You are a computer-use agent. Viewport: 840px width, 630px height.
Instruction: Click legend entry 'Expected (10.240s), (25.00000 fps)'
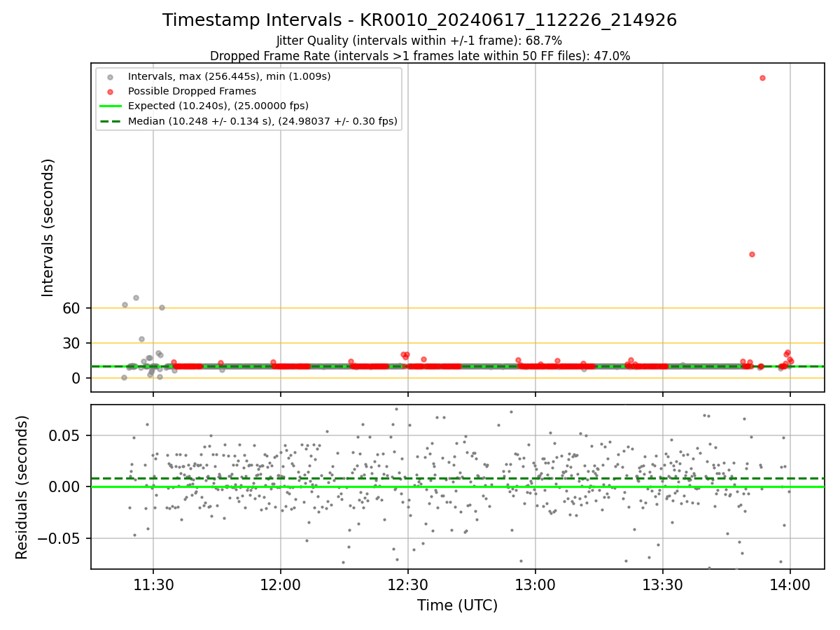coord(218,106)
